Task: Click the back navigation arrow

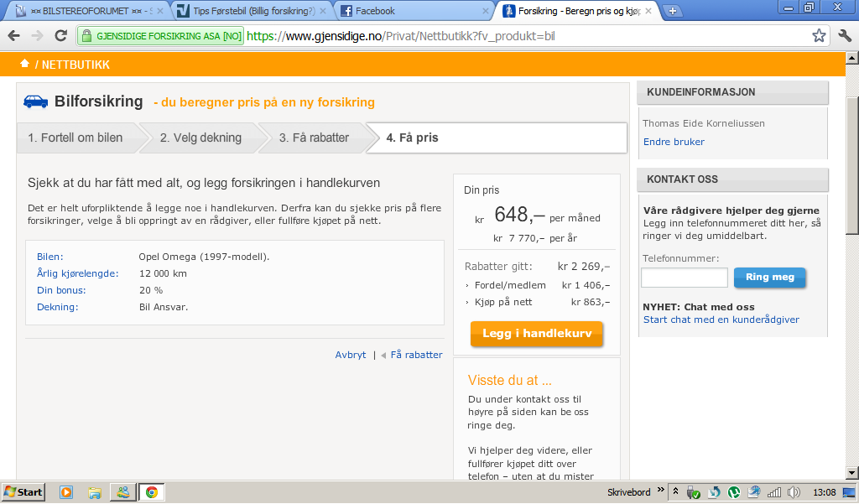Action: point(13,36)
